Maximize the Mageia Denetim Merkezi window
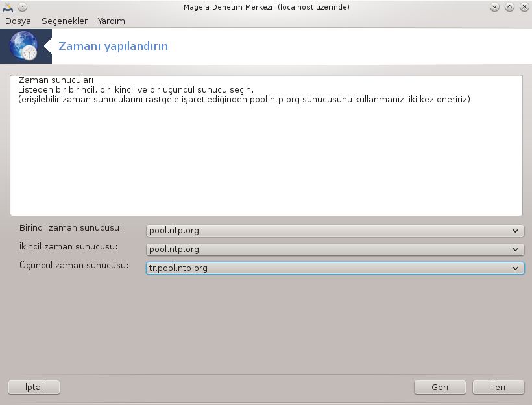The height and width of the screenshot is (405, 532). click(x=509, y=7)
